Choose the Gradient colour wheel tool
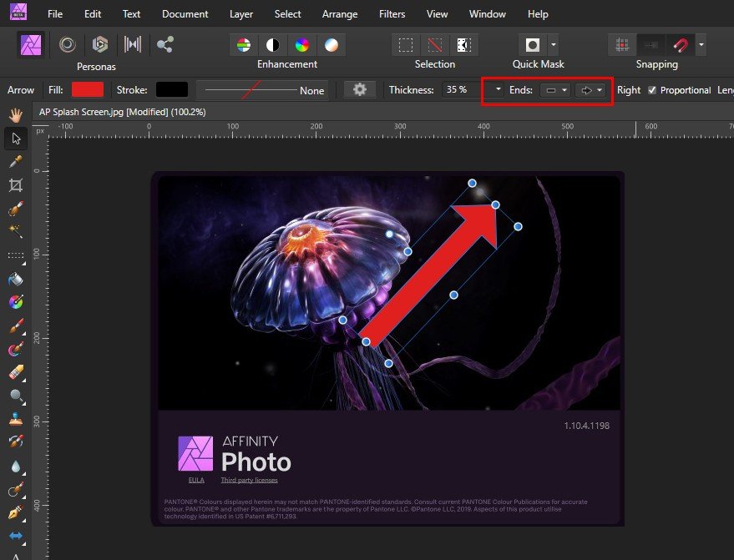734x560 pixels. pyautogui.click(x=16, y=302)
